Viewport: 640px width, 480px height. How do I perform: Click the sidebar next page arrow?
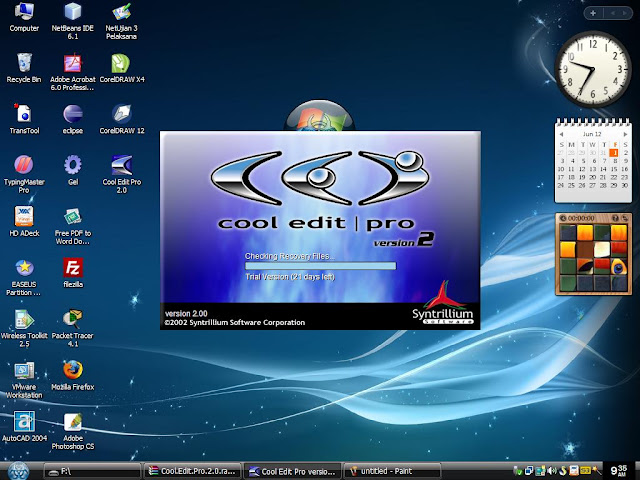tap(624, 13)
